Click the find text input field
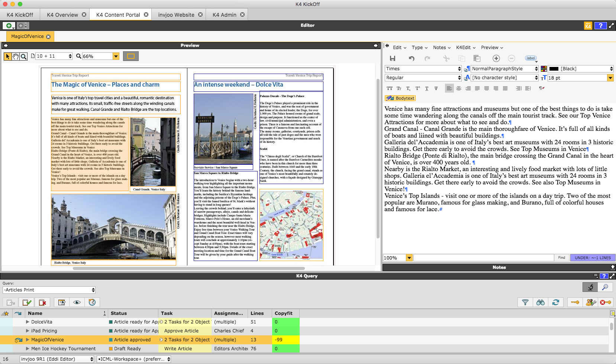616x364 pixels. pyautogui.click(x=483, y=258)
